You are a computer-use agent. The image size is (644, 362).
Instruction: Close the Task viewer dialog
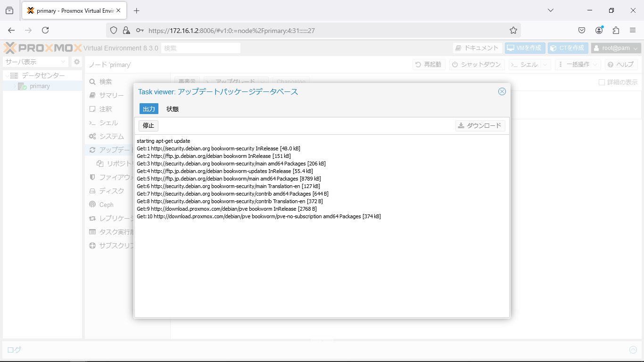click(x=502, y=91)
